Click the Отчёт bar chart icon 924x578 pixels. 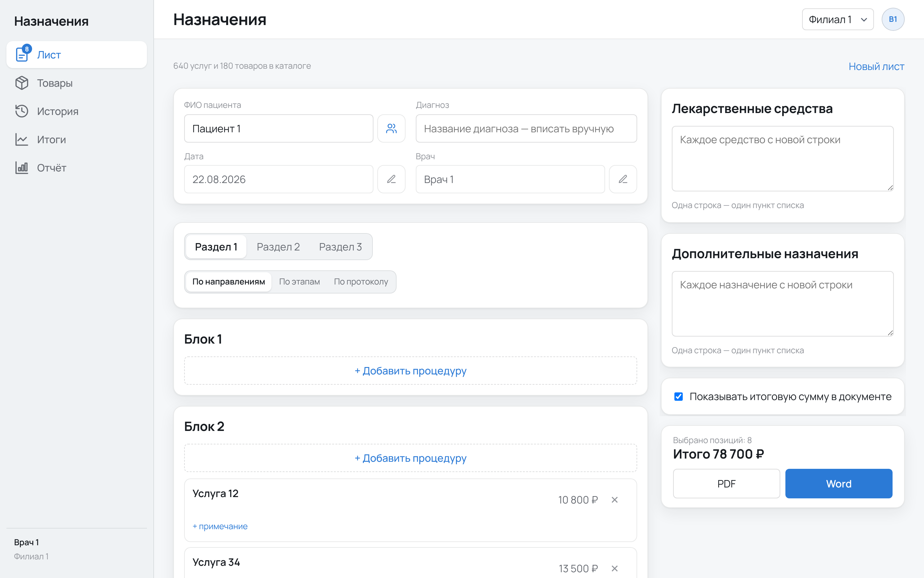22,168
